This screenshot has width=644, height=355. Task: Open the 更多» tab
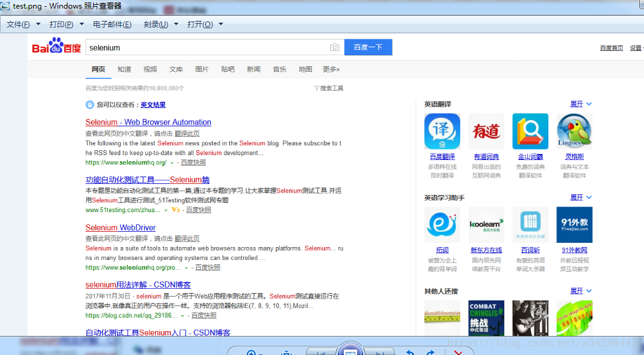[x=331, y=69]
